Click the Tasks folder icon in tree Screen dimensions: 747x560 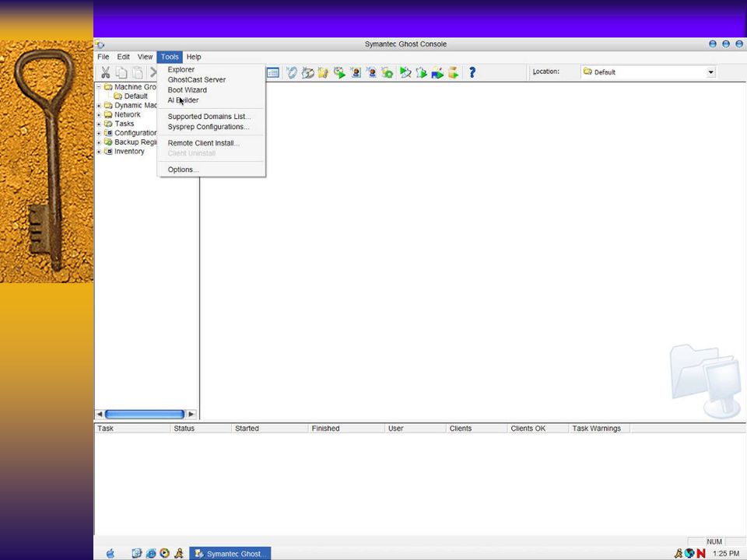click(108, 124)
